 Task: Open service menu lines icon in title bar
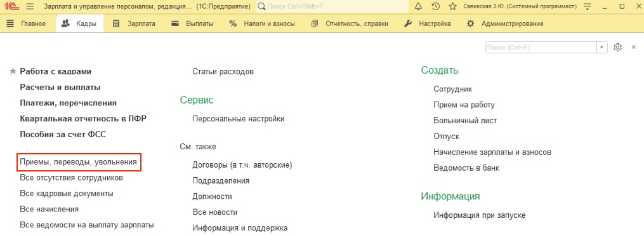click(588, 6)
